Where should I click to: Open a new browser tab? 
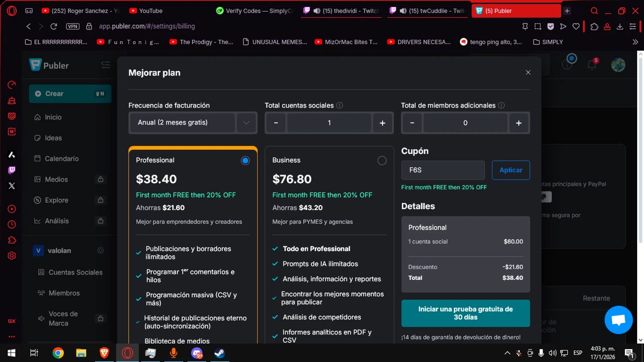(x=567, y=11)
